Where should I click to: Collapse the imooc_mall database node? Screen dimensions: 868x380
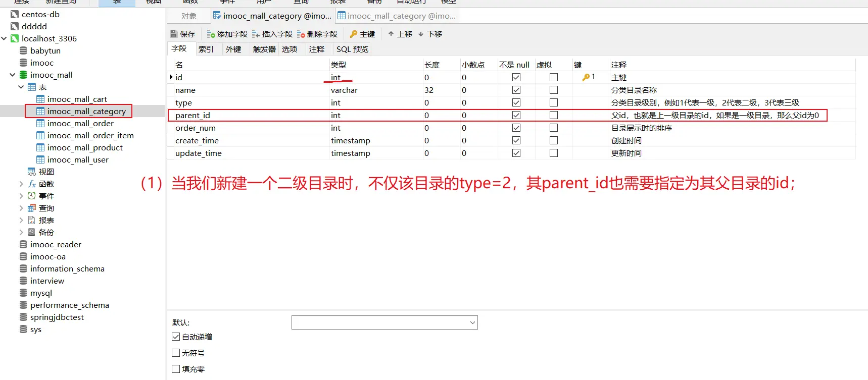[x=13, y=75]
